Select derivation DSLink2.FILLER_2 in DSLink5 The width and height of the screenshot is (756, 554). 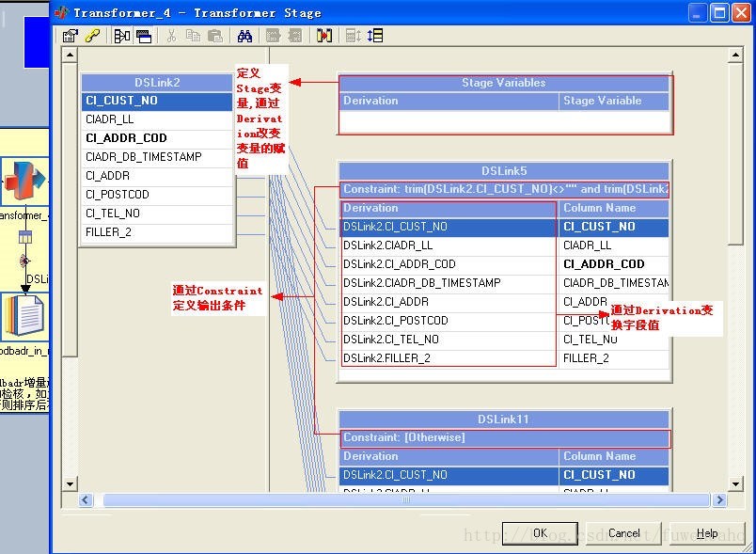coord(449,358)
